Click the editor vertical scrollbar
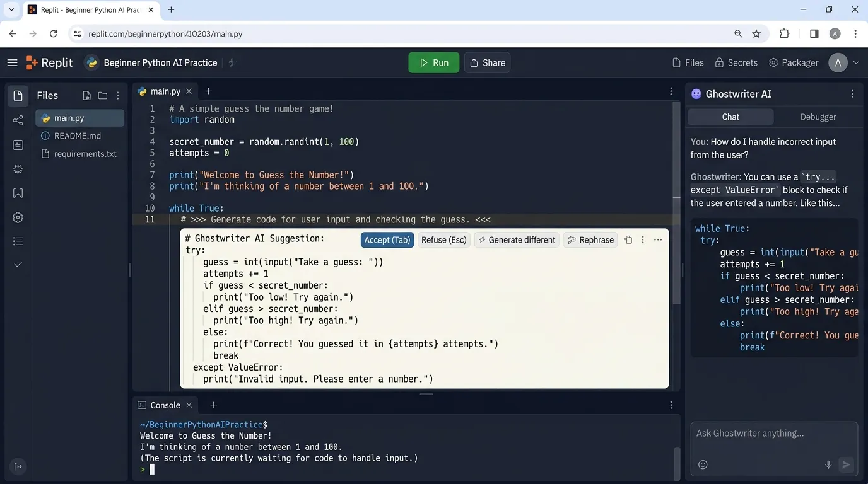This screenshot has height=484, width=868. 677,202
